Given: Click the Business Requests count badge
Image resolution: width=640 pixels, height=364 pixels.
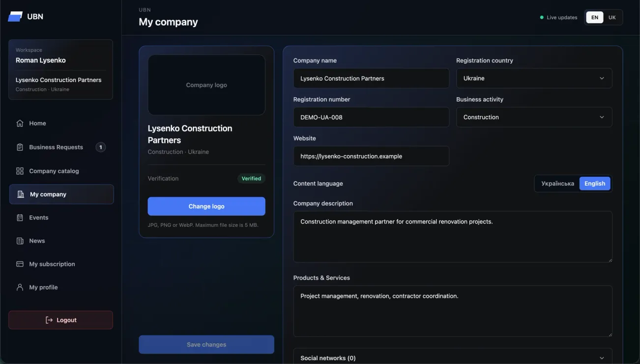Looking at the screenshot, I should 100,147.
